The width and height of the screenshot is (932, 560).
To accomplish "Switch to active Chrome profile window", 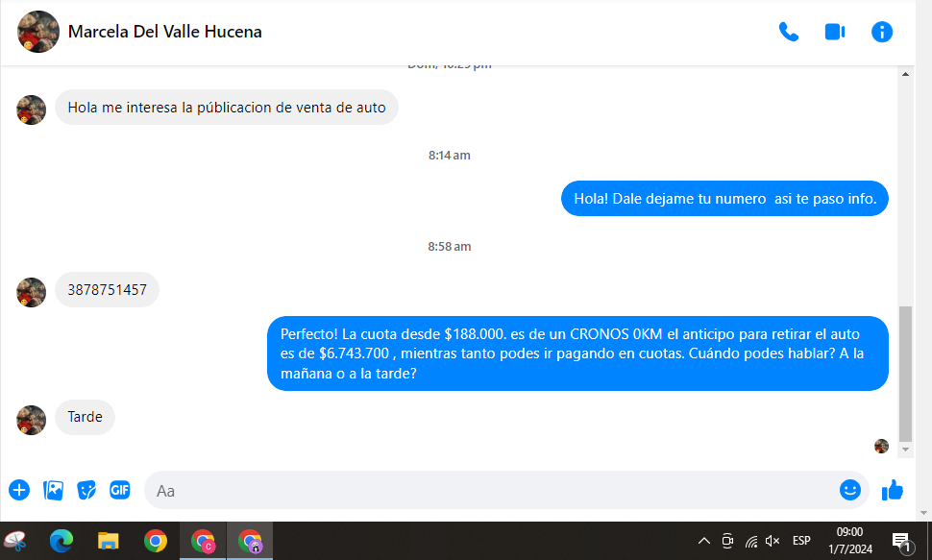I will point(250,541).
